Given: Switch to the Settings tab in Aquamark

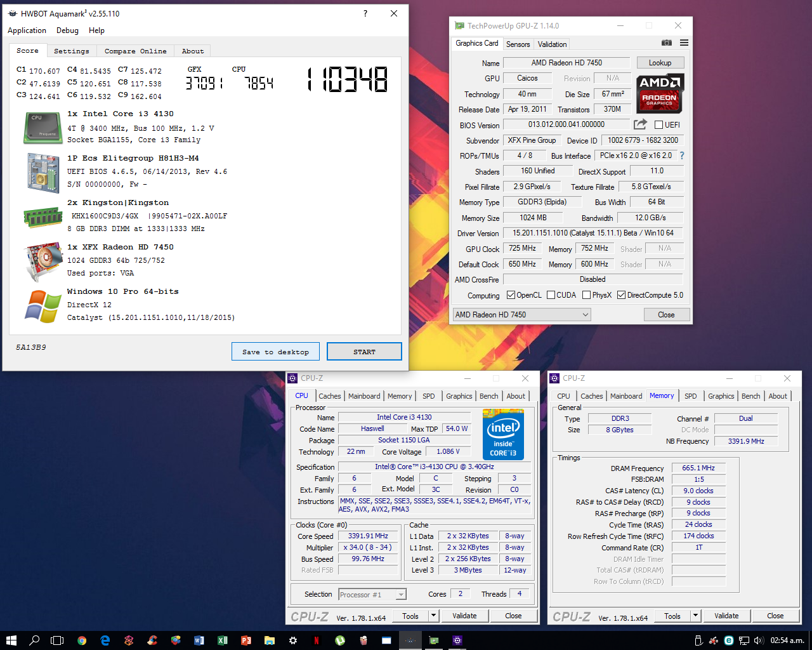Looking at the screenshot, I should [71, 51].
